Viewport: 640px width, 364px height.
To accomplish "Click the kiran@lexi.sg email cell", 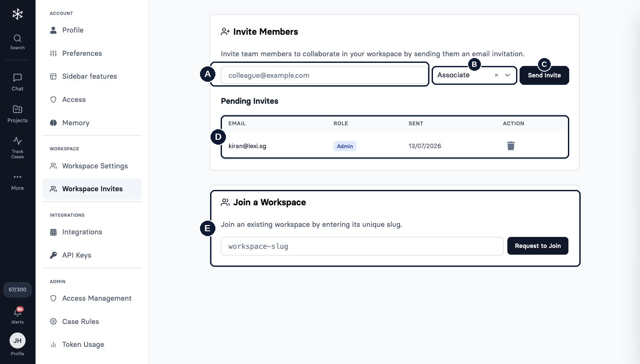I will tap(247, 146).
